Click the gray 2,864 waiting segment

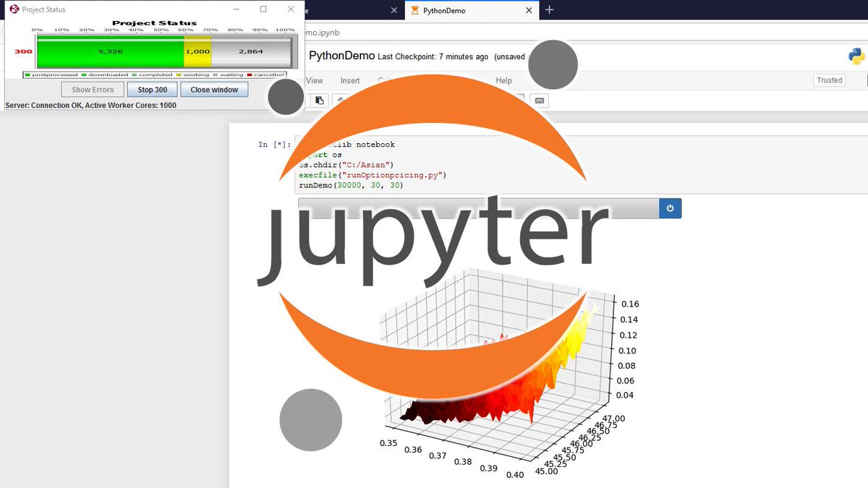click(251, 52)
